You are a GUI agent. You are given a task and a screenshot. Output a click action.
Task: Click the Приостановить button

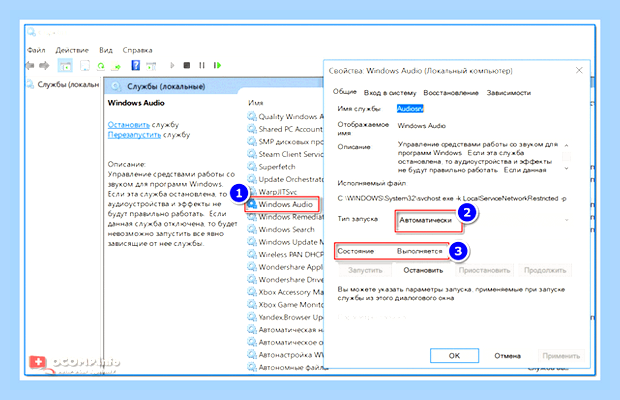[x=484, y=270]
